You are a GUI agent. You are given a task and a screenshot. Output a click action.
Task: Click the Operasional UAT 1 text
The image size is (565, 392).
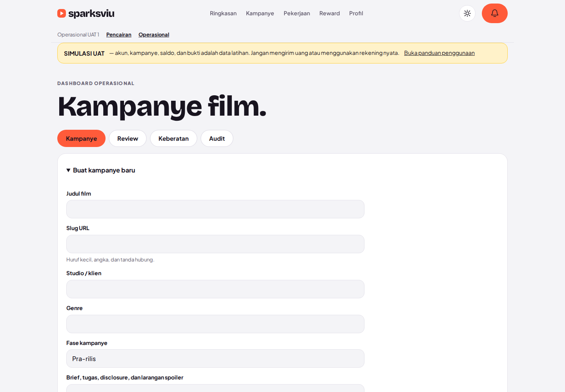click(78, 34)
